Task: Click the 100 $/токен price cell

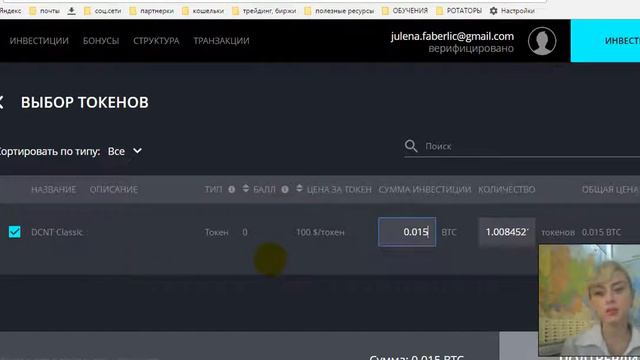Action: pos(320,232)
